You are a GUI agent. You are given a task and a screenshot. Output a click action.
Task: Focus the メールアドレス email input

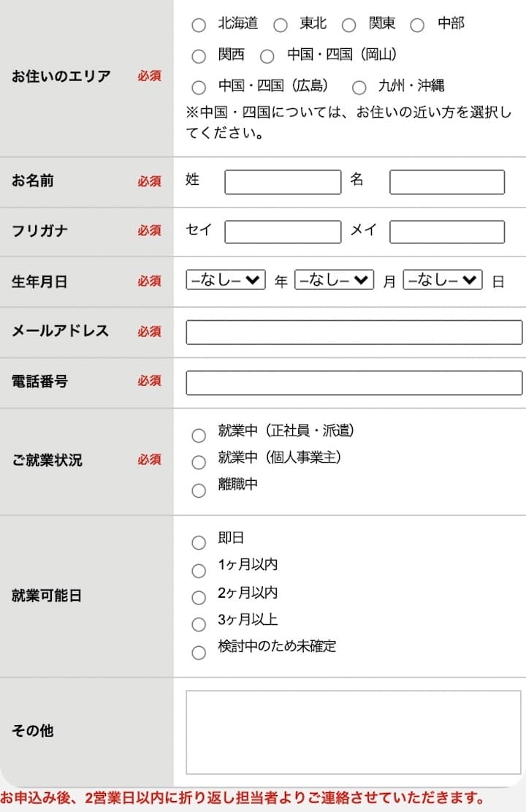click(x=354, y=331)
